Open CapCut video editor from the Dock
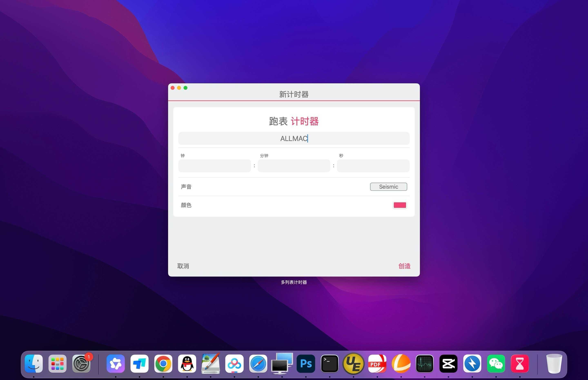Screen dimensions: 588x380 (x=448, y=363)
